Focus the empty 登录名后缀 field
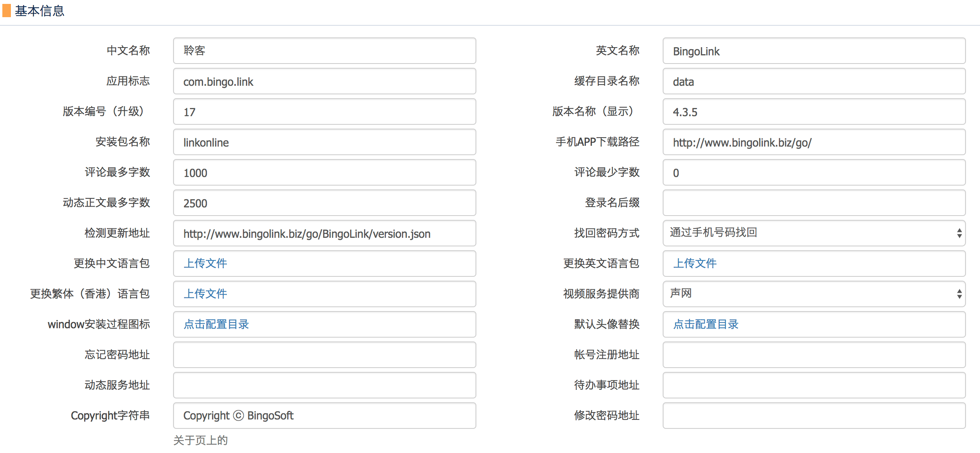 [814, 203]
